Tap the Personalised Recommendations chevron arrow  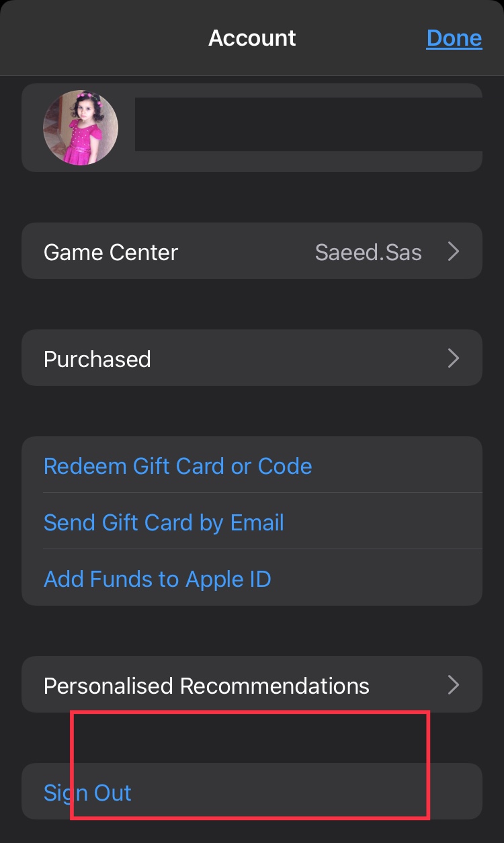(454, 685)
